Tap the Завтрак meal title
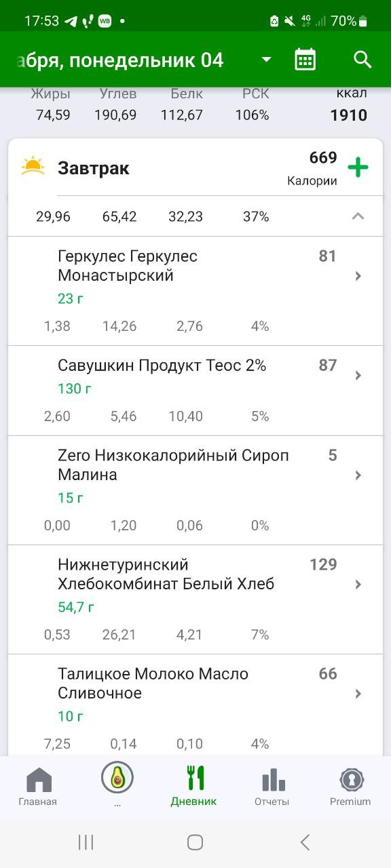This screenshot has width=391, height=868. tap(94, 168)
